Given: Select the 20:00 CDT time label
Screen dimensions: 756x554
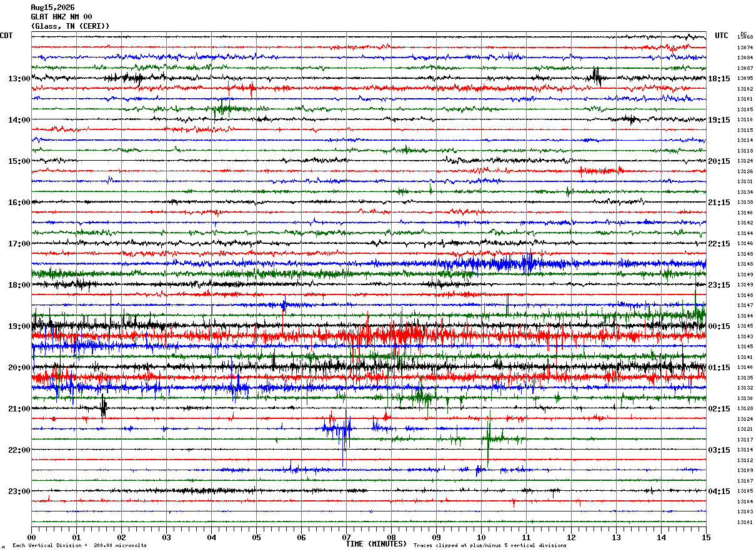Looking at the screenshot, I should [x=19, y=368].
